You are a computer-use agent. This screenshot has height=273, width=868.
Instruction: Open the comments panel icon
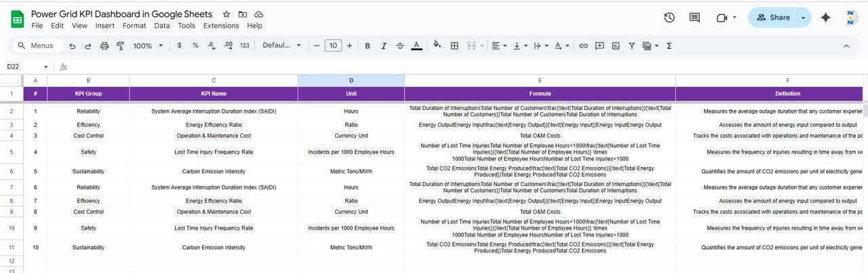click(x=694, y=18)
